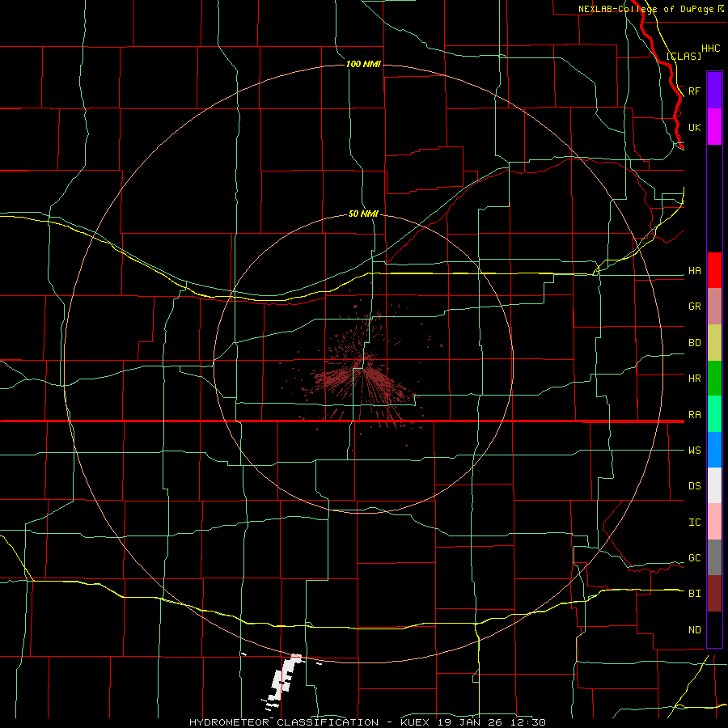Click the RF purple legend swatch
Image resolution: width=728 pixels, height=728 pixels.
click(x=714, y=91)
